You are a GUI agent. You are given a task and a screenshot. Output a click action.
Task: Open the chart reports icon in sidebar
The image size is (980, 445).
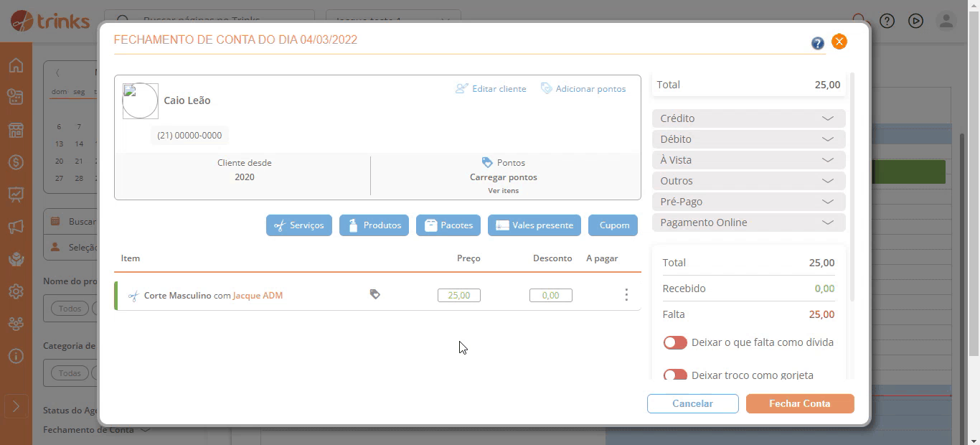(16, 195)
